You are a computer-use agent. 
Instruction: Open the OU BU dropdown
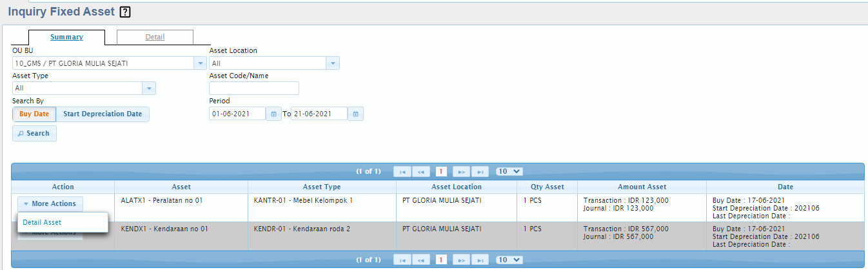(201, 63)
